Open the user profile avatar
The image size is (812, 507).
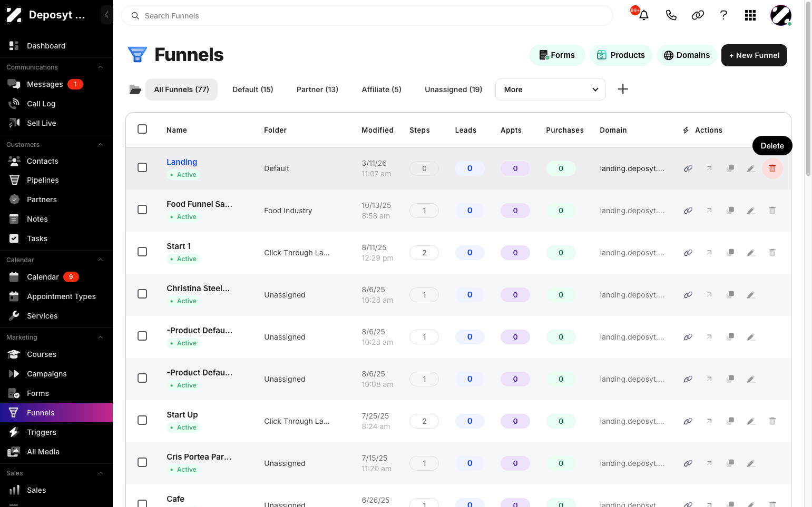[780, 15]
